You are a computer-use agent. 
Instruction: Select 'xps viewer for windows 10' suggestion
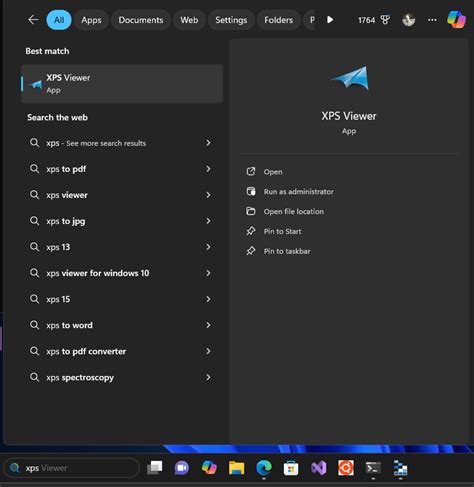(121, 273)
